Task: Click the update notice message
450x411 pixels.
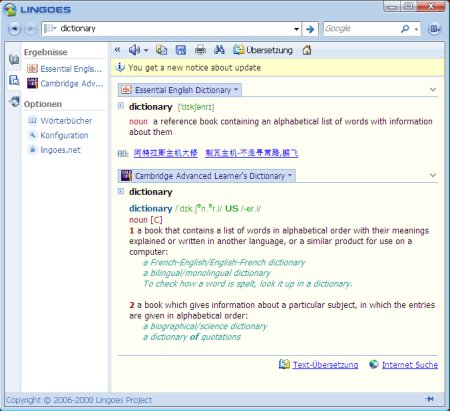Action: click(194, 68)
